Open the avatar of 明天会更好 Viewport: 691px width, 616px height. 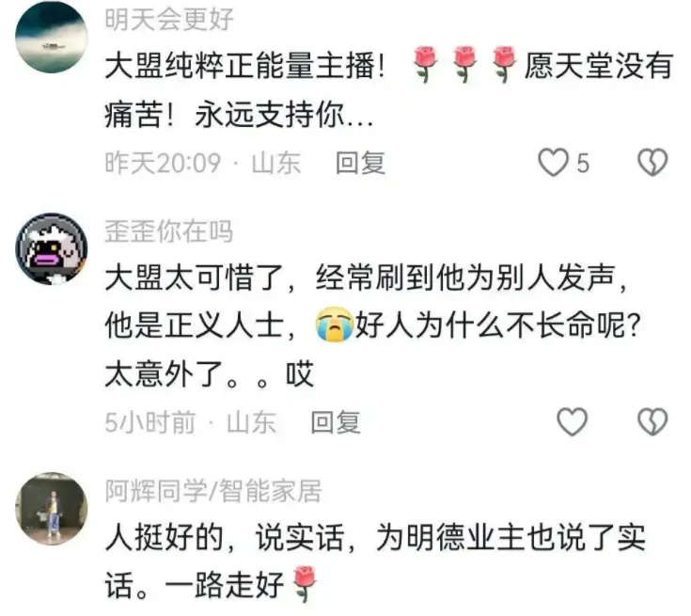click(52, 37)
